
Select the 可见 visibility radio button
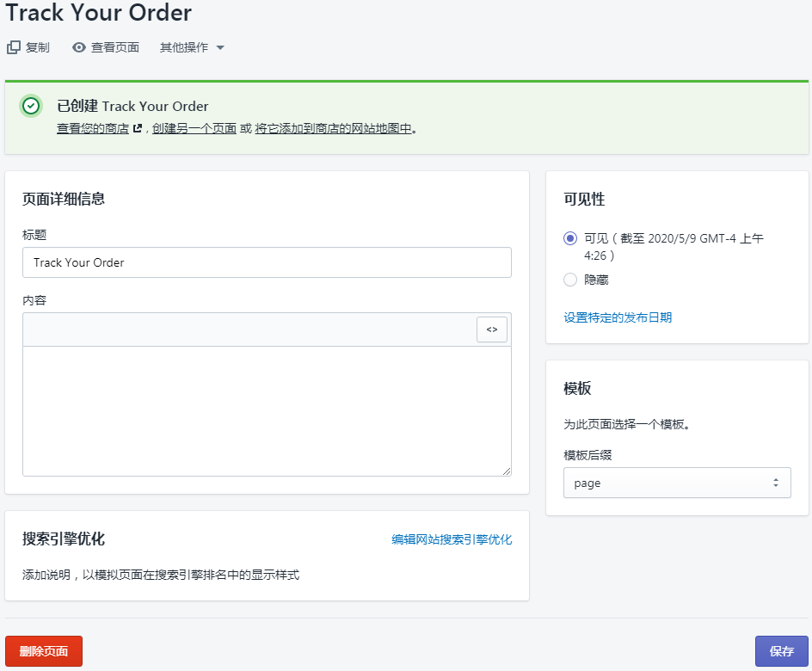click(569, 238)
